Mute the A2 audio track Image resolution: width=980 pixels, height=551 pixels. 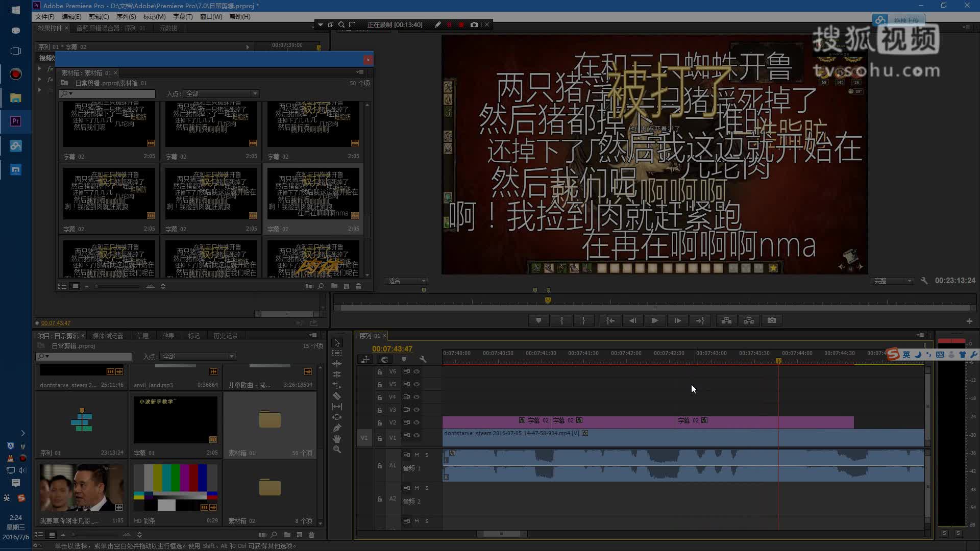[x=416, y=488]
